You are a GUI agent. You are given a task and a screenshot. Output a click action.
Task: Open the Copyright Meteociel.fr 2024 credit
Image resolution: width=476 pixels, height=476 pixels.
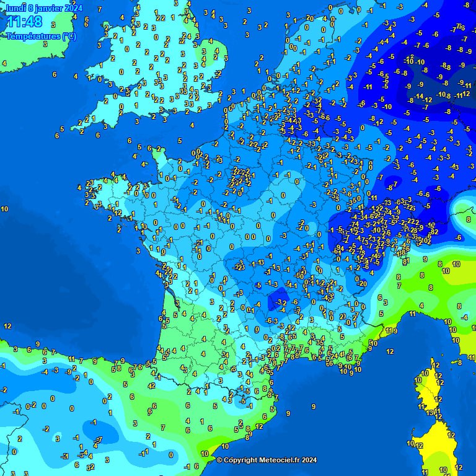point(267,460)
